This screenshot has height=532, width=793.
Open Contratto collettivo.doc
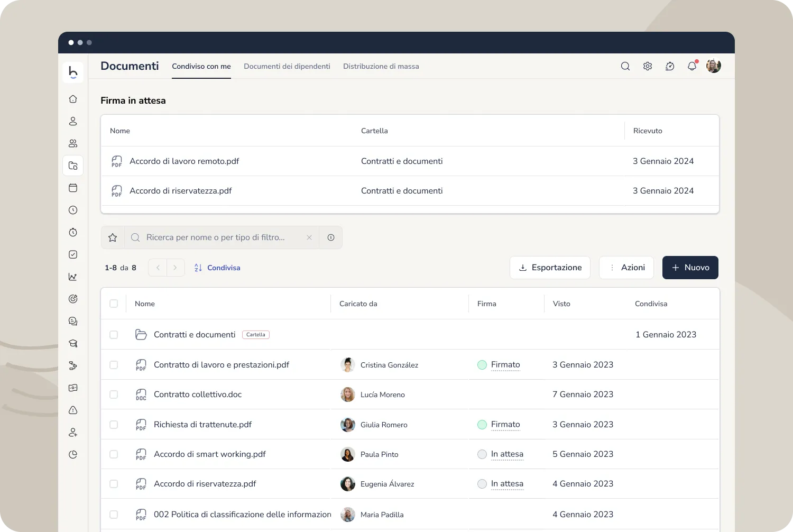198,395
